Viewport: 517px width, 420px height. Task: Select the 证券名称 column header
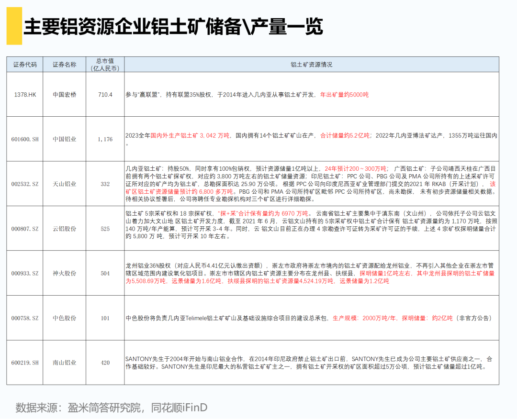click(65, 65)
